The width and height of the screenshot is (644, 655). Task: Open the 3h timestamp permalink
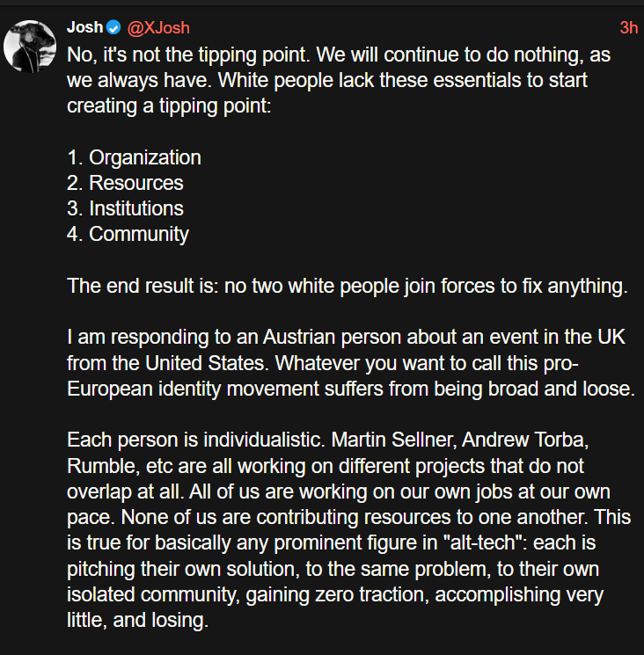[628, 28]
